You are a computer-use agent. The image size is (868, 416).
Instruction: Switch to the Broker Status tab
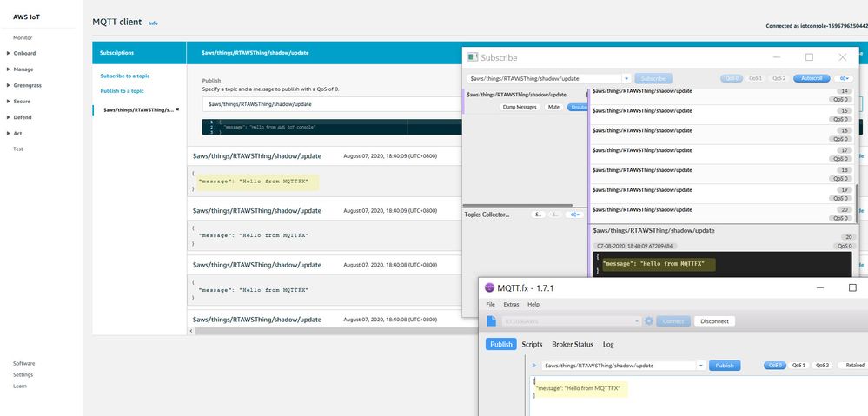(x=573, y=344)
